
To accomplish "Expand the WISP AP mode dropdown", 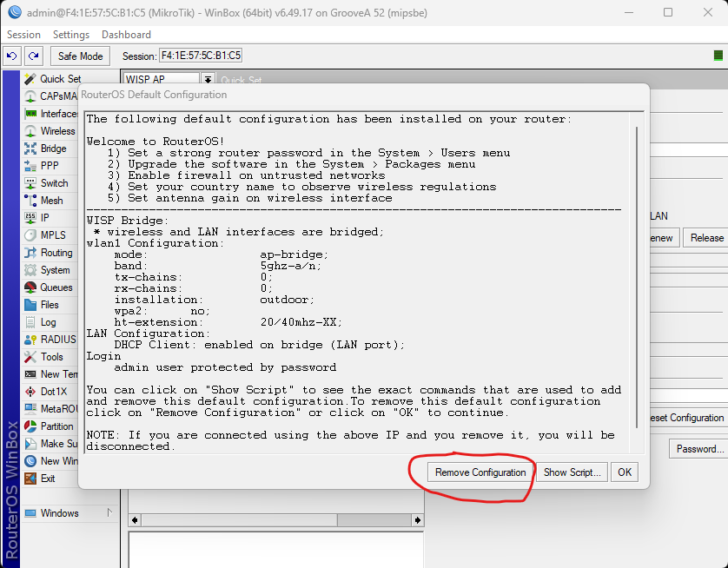I will pos(208,80).
